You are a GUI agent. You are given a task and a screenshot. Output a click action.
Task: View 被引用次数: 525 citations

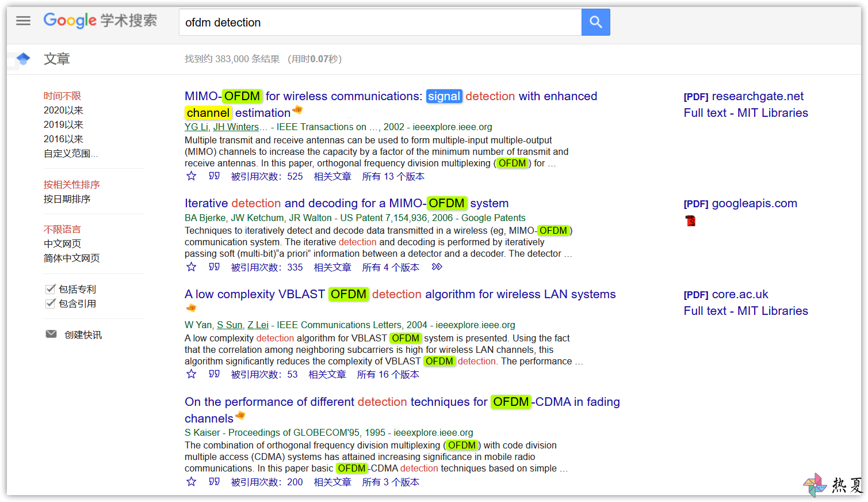267,176
